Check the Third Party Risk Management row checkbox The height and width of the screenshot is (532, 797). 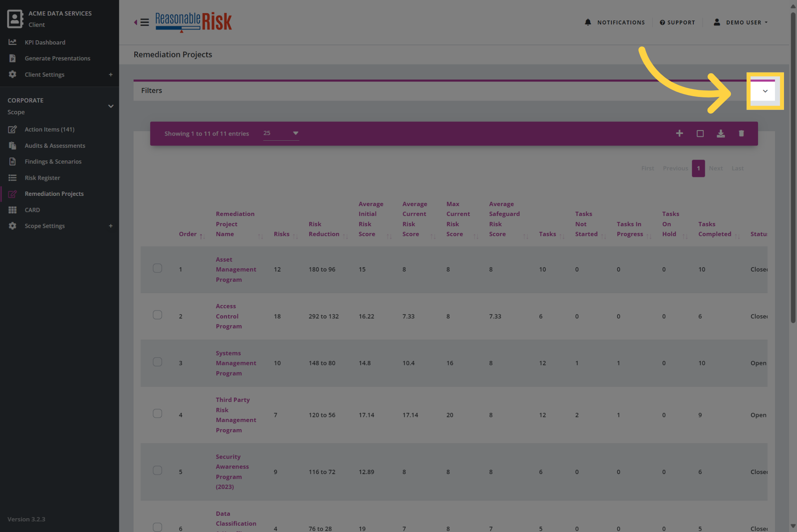tap(157, 413)
